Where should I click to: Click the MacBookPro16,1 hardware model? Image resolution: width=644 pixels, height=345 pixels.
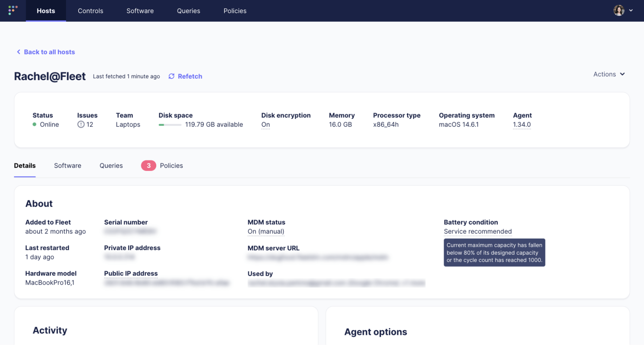point(50,283)
